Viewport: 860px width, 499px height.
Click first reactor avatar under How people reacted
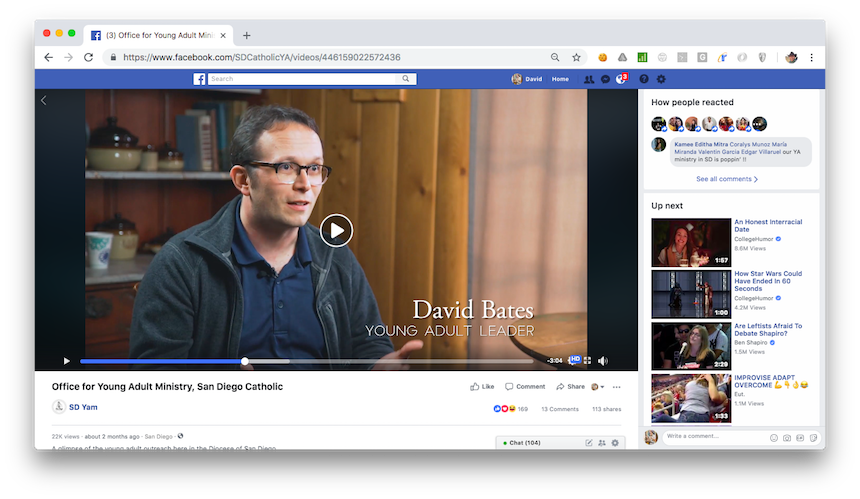click(659, 124)
